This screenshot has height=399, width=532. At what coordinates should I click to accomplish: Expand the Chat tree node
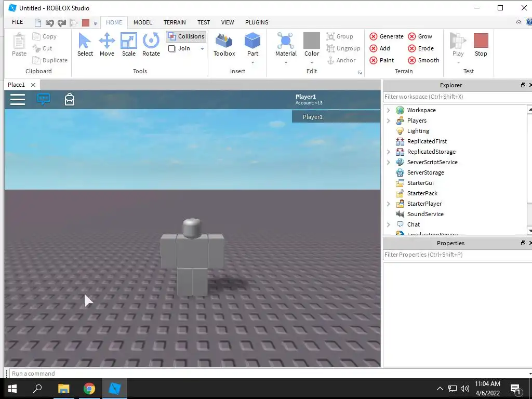389,224
